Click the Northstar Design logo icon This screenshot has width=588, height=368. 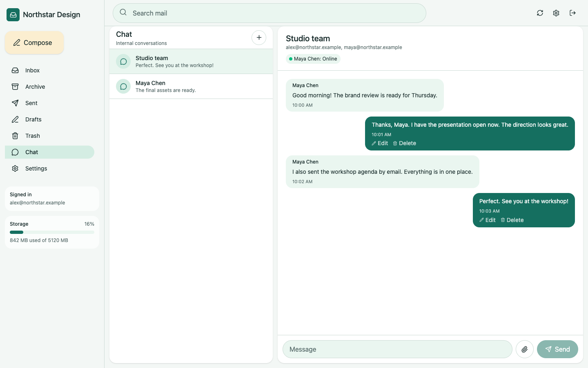pos(13,15)
